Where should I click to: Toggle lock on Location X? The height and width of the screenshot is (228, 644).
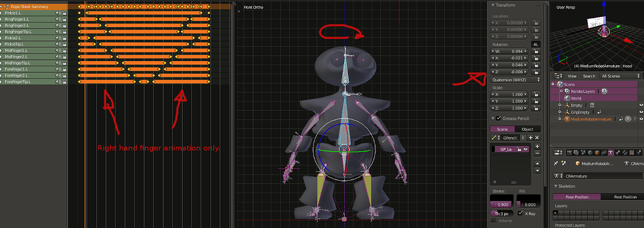(536, 23)
